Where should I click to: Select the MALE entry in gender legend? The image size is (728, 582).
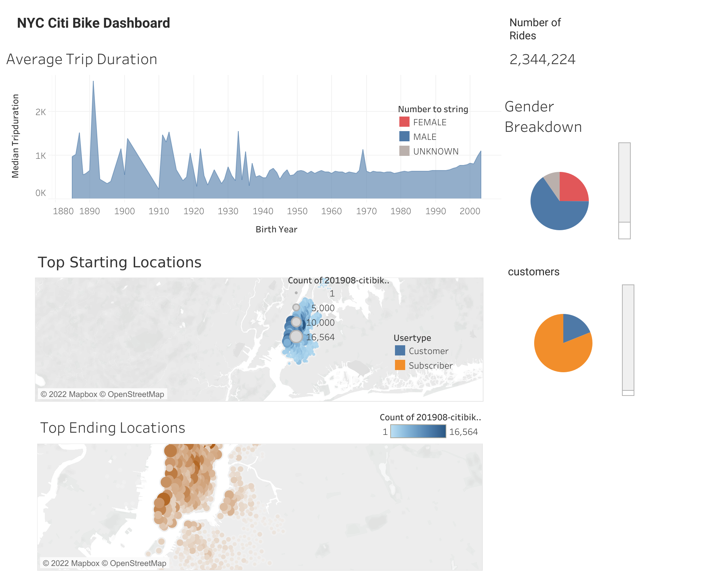(404, 137)
